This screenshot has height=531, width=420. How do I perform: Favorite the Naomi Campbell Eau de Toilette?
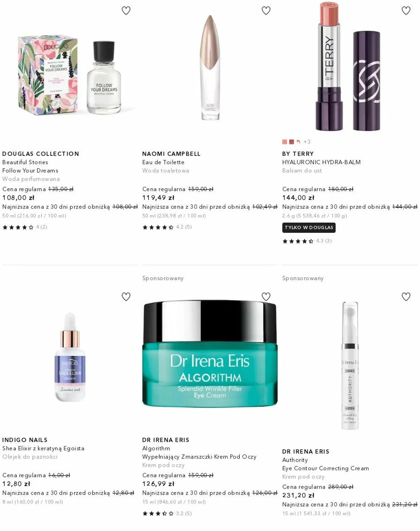pos(266,11)
